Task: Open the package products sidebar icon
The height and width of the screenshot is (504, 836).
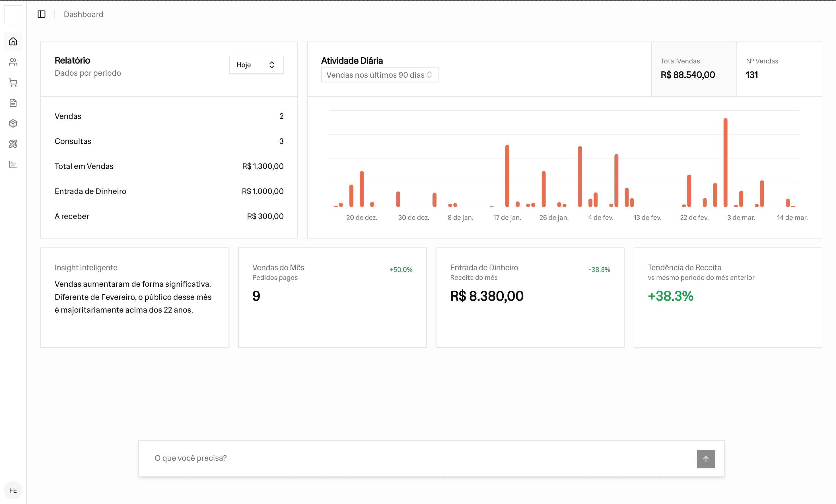Action: click(13, 123)
